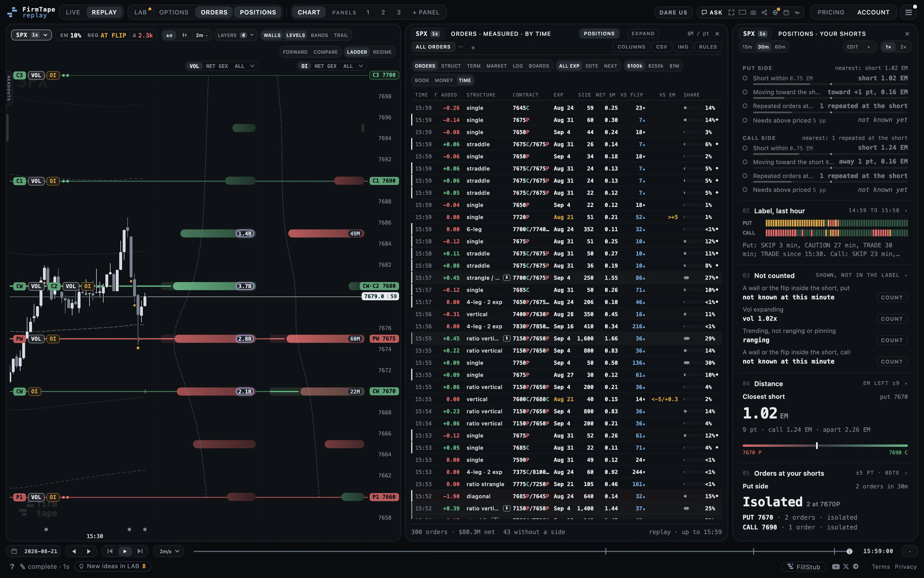Click the replay timeline slider handle
Viewport: 924px width, 578px height.
(849, 551)
